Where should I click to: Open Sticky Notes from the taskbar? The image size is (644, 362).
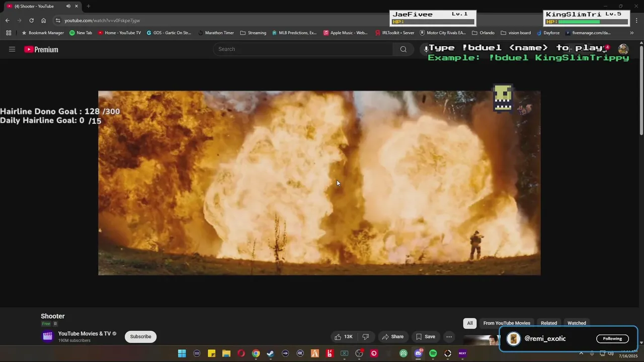[212, 353]
